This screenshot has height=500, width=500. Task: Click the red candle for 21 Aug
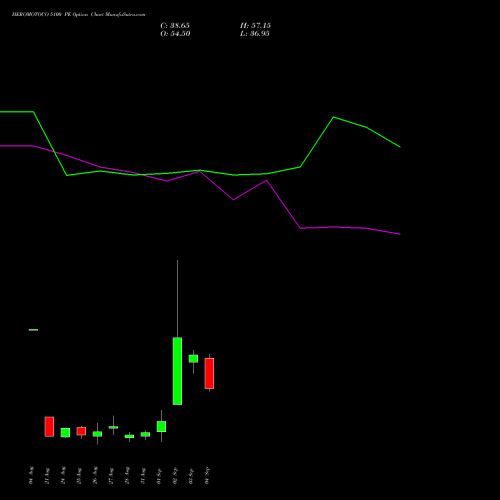(x=49, y=426)
